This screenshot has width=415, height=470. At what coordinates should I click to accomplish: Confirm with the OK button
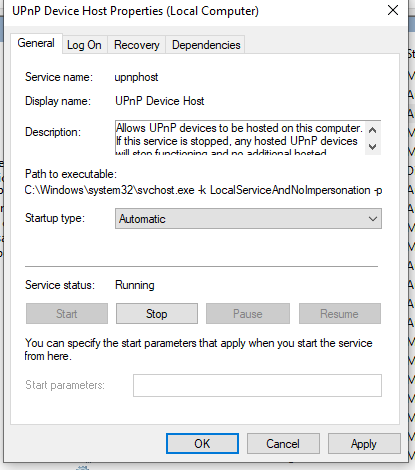pos(202,444)
